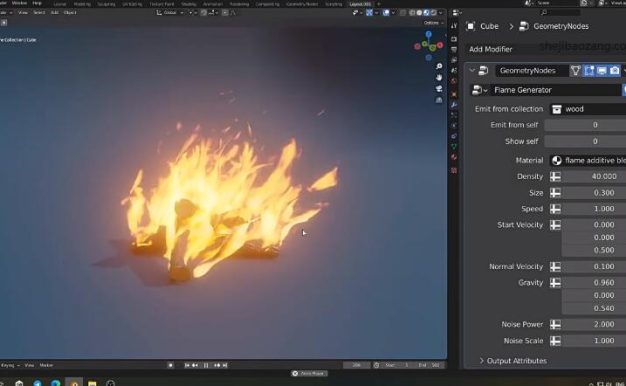Click the viewport pan hand gizmo
This screenshot has width=626, height=386.
click(x=439, y=77)
